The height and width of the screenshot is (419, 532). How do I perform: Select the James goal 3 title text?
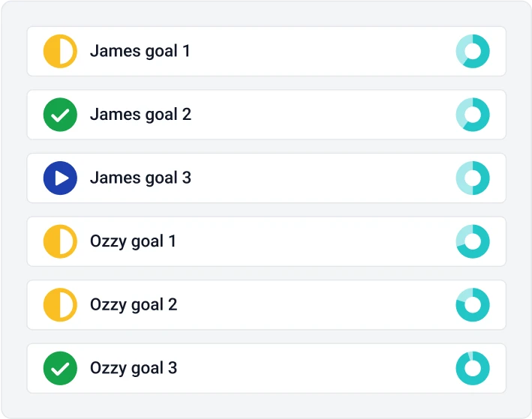pyautogui.click(x=140, y=178)
